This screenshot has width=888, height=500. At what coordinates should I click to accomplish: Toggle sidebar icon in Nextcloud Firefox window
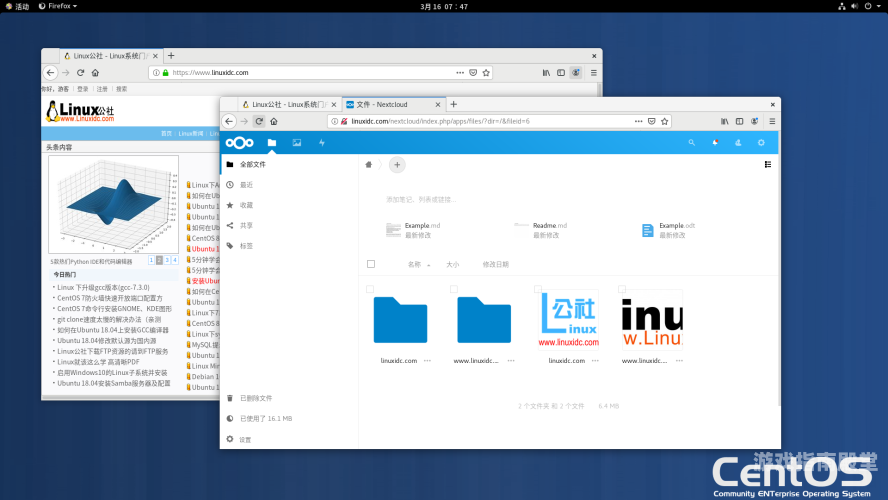click(740, 121)
